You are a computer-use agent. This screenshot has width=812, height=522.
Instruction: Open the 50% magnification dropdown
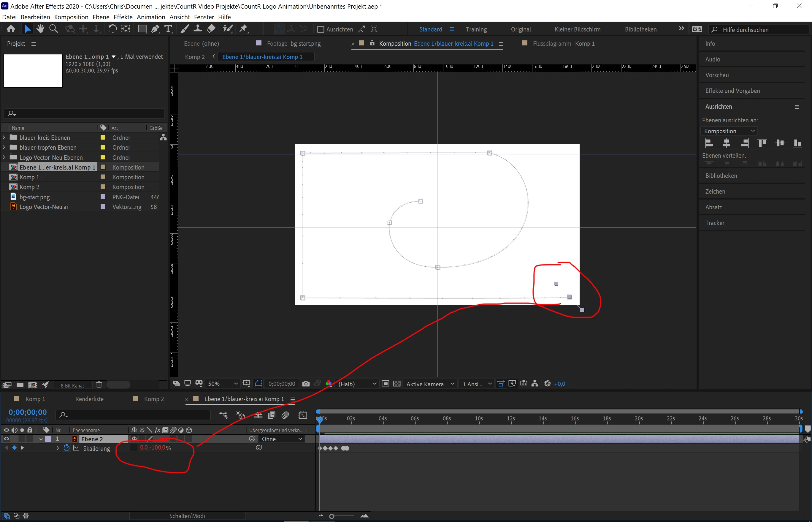pyautogui.click(x=223, y=384)
